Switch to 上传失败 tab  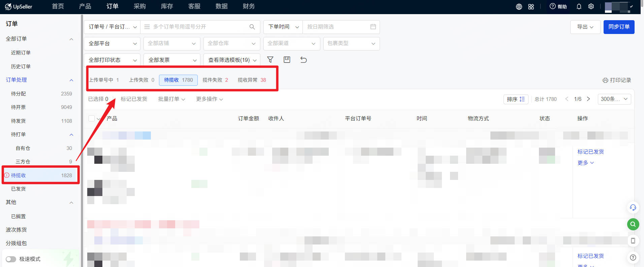141,80
